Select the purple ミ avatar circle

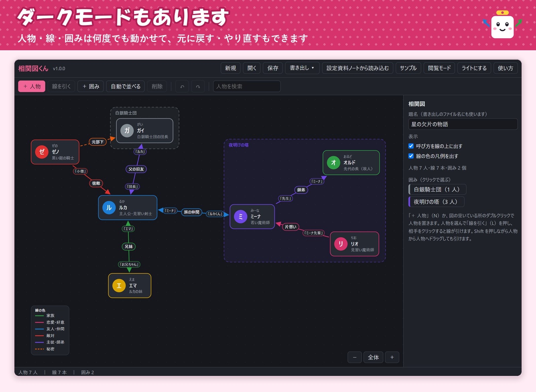coord(241,216)
